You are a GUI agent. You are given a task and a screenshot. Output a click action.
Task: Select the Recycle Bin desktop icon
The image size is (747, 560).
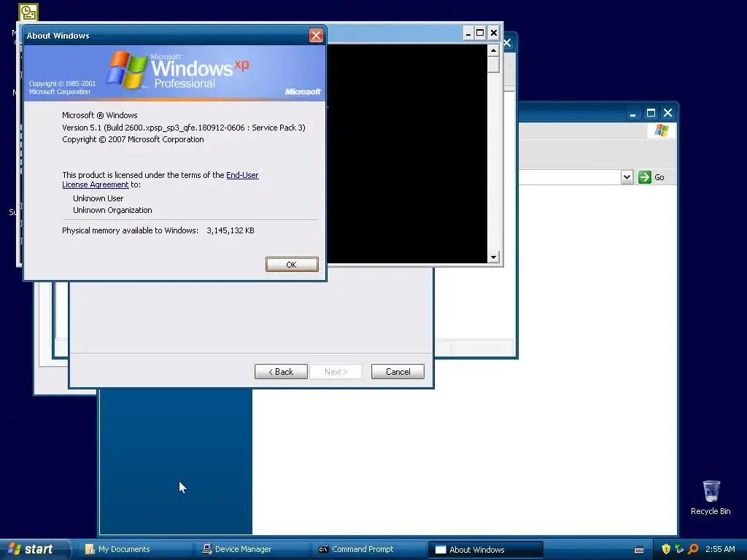[711, 497]
